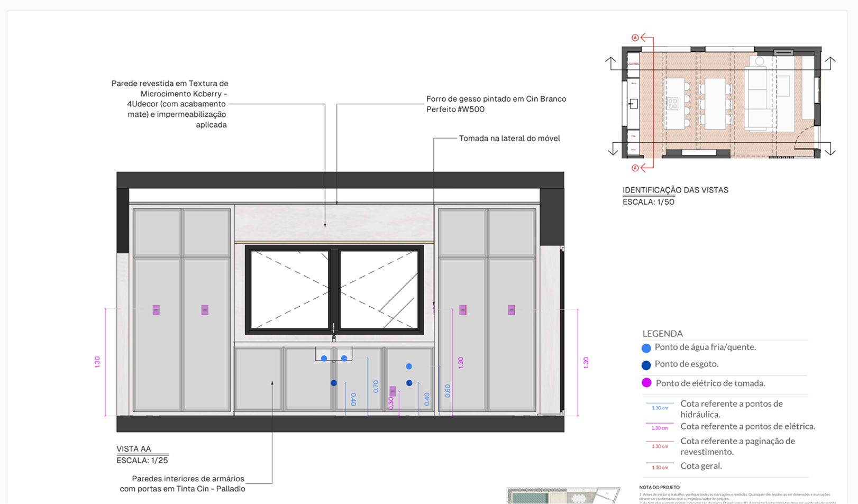Viewport: 858px width, 504px height.
Task: Click the 'ESCALA: 1/25' label
Action: pos(142,461)
